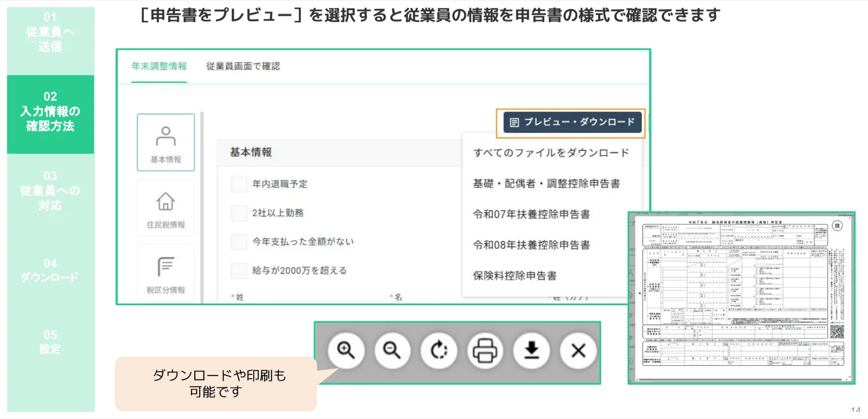This screenshot has width=868, height=419.
Task: Click the 基本情報 section heading
Action: point(251,152)
